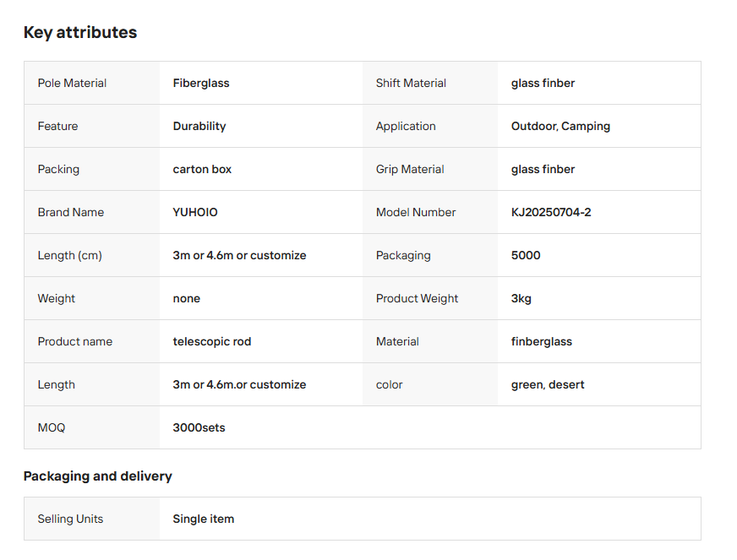Image resolution: width=737 pixels, height=560 pixels.
Task: Click the carton box packing value
Action: pos(202,169)
